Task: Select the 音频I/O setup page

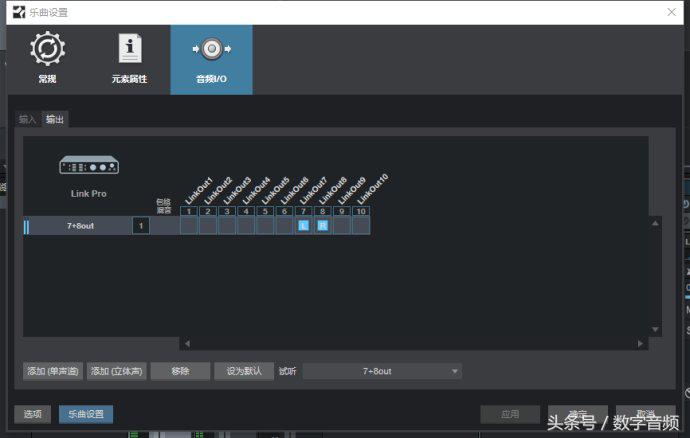Action: click(x=211, y=60)
